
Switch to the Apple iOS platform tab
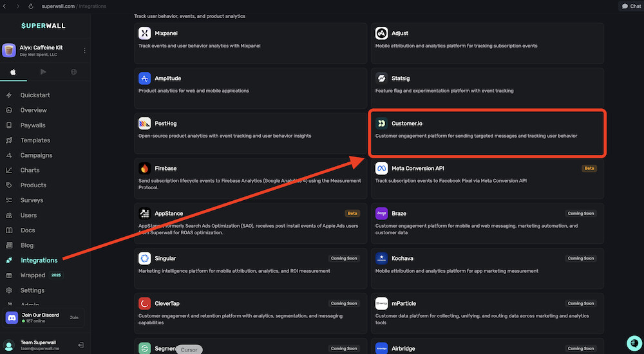click(x=13, y=72)
